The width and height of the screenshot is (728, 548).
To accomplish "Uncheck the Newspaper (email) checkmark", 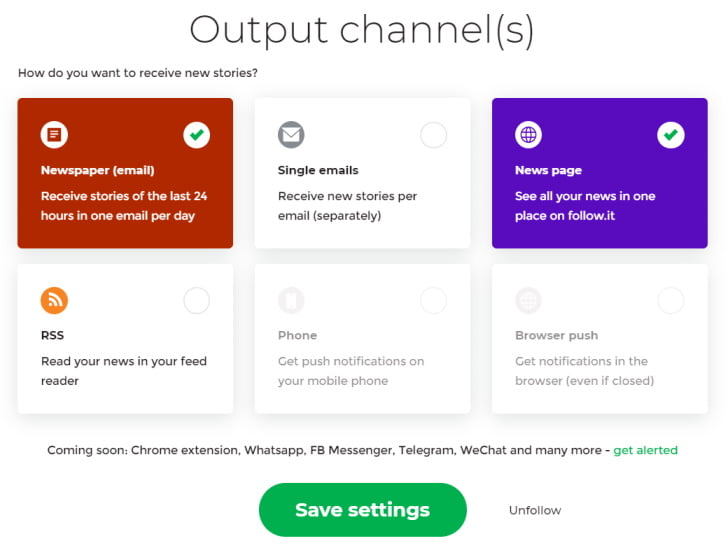I will 196,135.
